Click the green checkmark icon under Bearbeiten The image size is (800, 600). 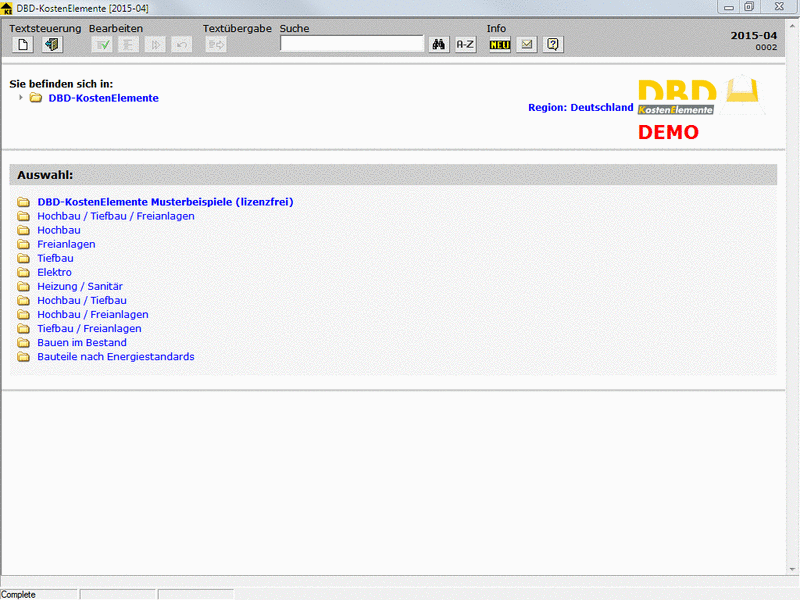[102, 45]
